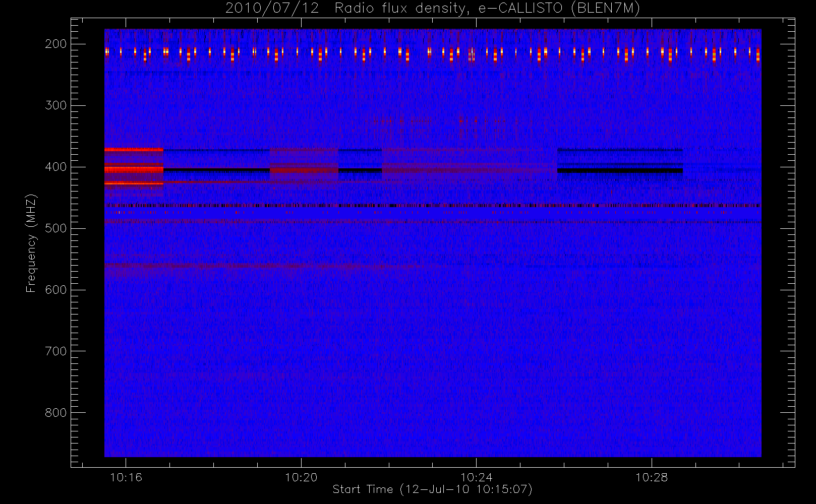This screenshot has width=816, height=504.
Task: Click the 700 frequency tick label
Action: (56, 351)
